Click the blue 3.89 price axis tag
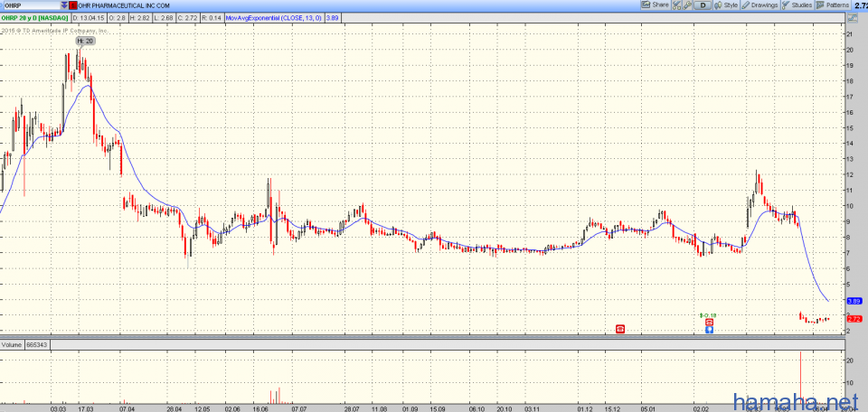Screen dimensions: 868x412 point(853,301)
